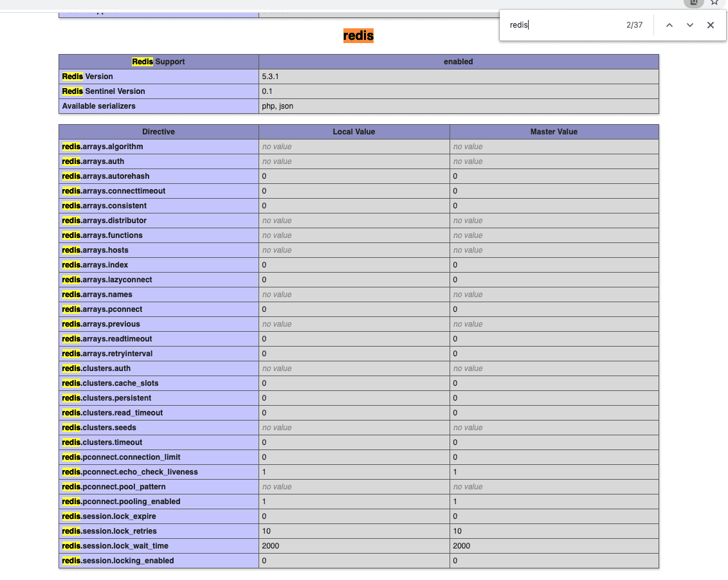Click the previous match up arrow
The image size is (728, 580).
[669, 24]
